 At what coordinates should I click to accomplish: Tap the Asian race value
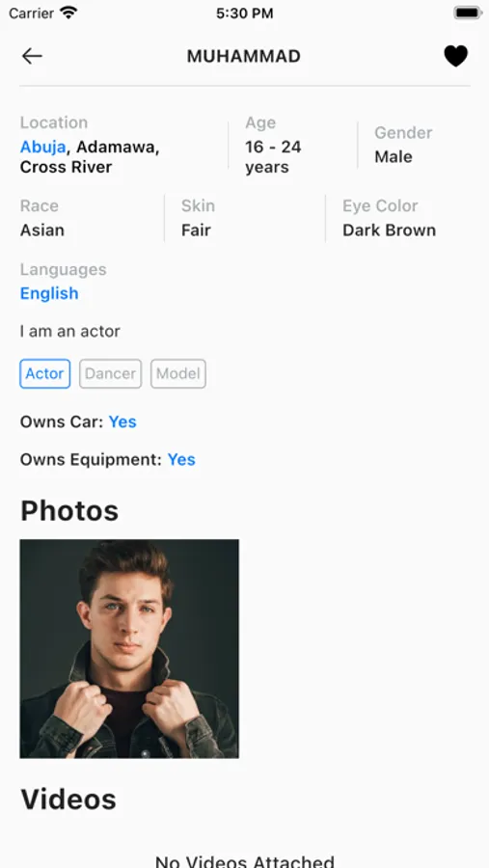pos(42,231)
